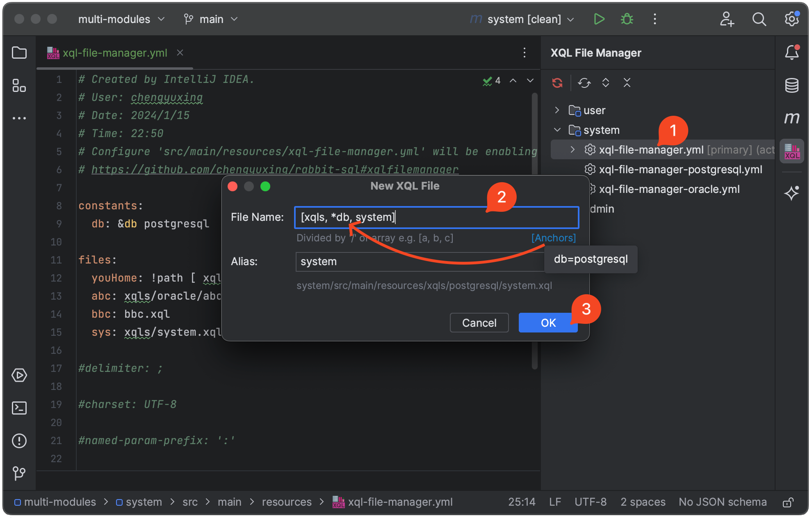Click the [Anchors] link

pyautogui.click(x=554, y=238)
